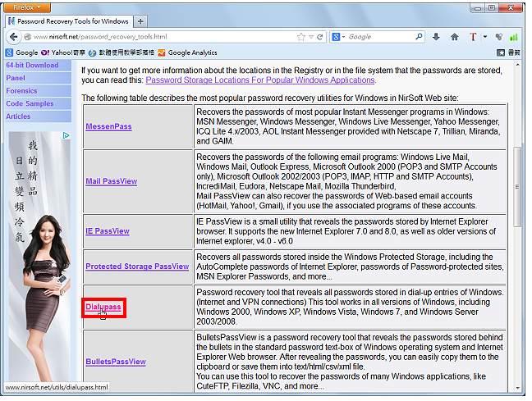532x401 pixels.
Task: Open the IE PassView link
Action: coord(108,231)
